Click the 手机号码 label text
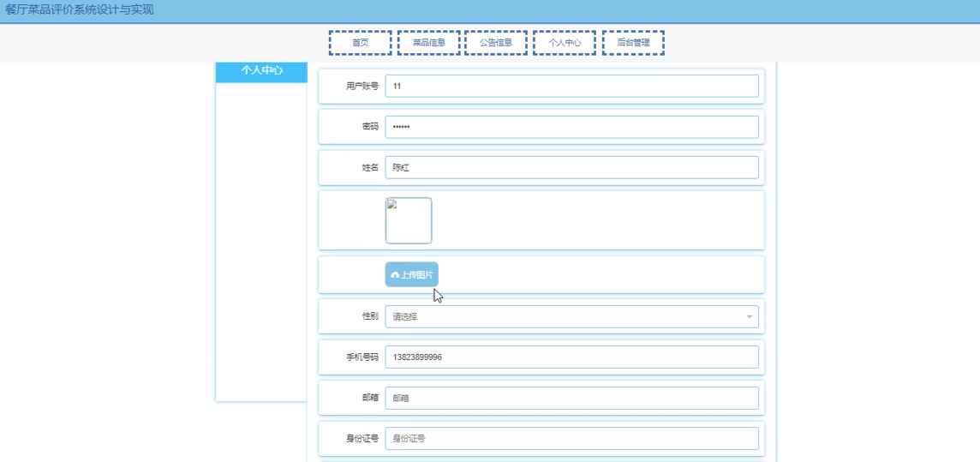980x462 pixels. (362, 357)
